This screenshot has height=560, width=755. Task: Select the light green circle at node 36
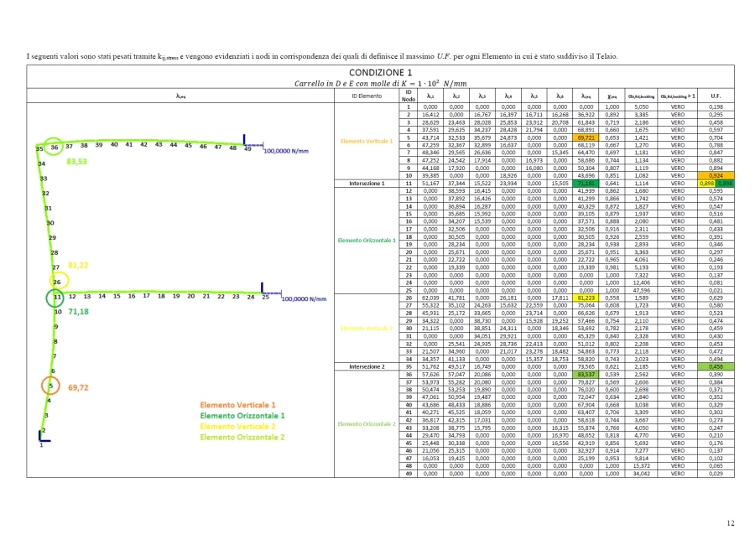point(55,147)
